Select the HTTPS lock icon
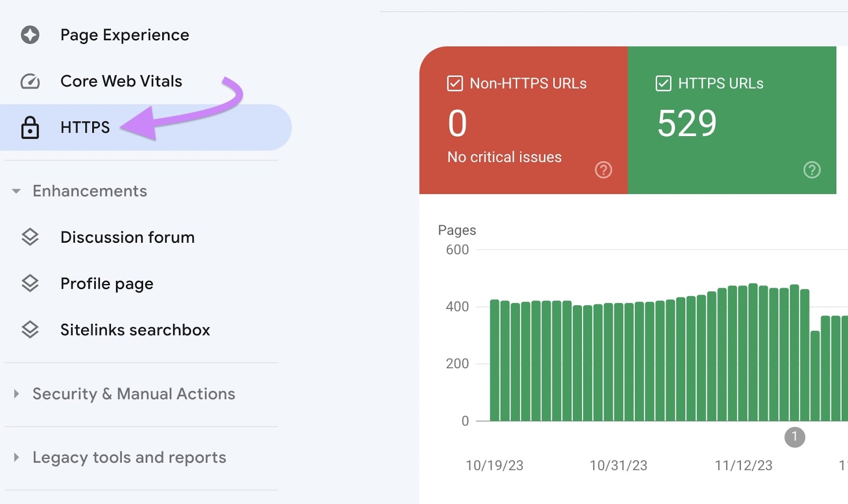This screenshot has height=504, width=848. pyautogui.click(x=30, y=128)
